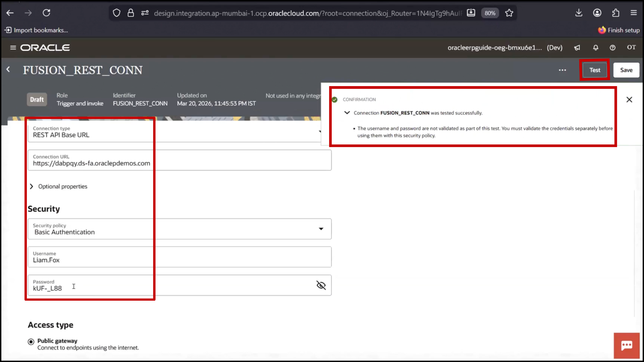Click the Access type heading
The height and width of the screenshot is (362, 644).
51,325
